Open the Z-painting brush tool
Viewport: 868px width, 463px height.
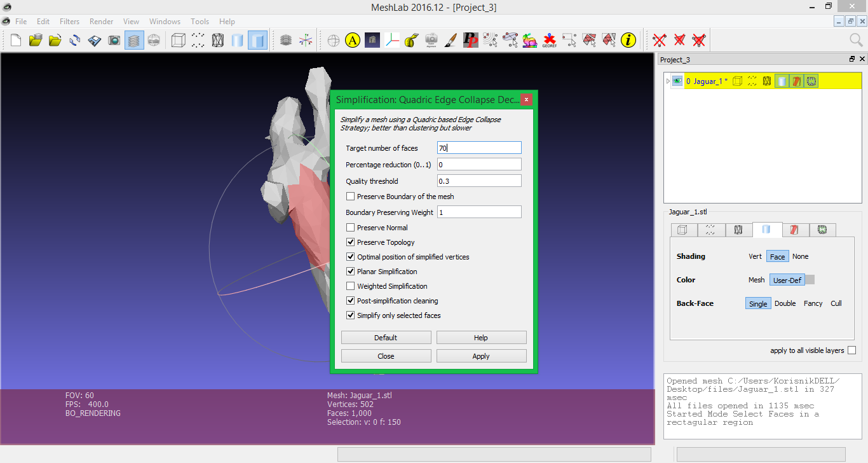451,41
